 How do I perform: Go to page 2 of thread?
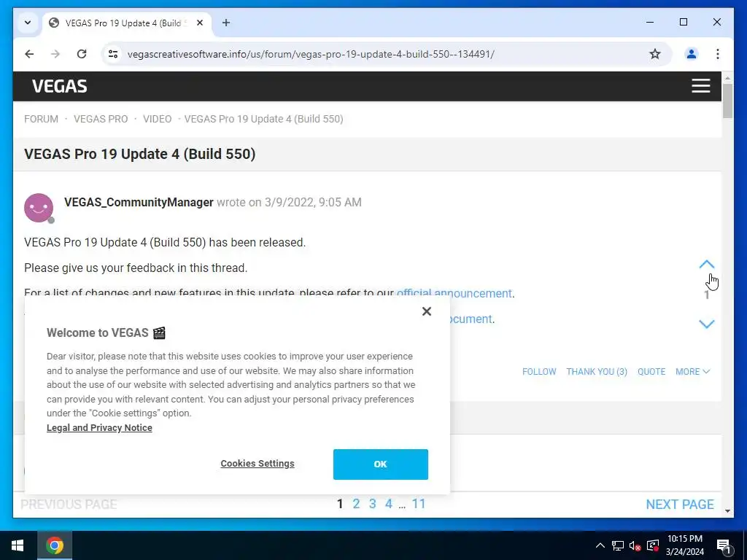(x=356, y=504)
